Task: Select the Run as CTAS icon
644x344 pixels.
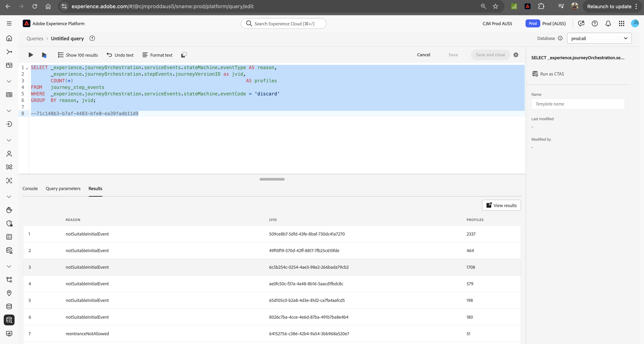Action: click(535, 74)
